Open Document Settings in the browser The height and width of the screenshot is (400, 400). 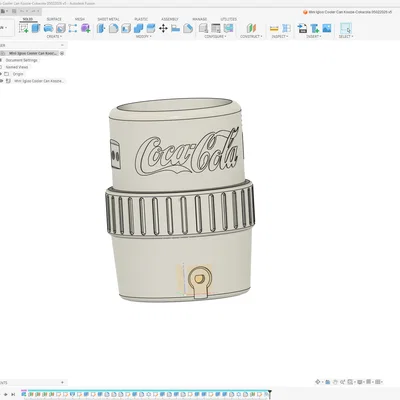[x=22, y=60]
